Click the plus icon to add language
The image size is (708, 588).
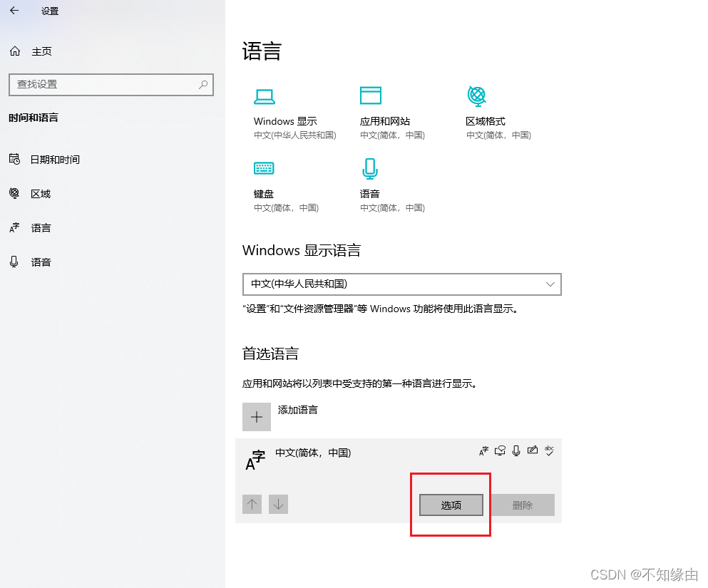point(257,417)
